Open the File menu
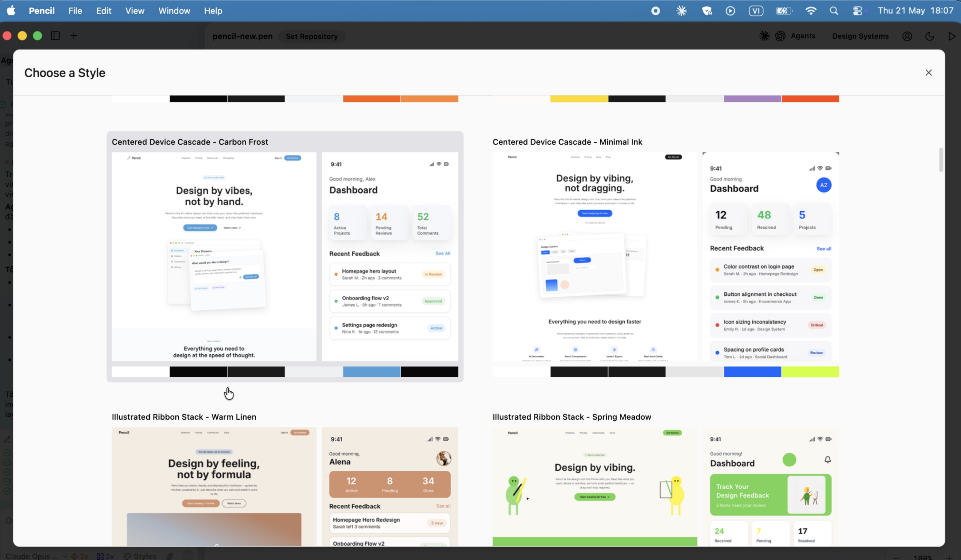Screen dimensions: 961x560 (75, 11)
